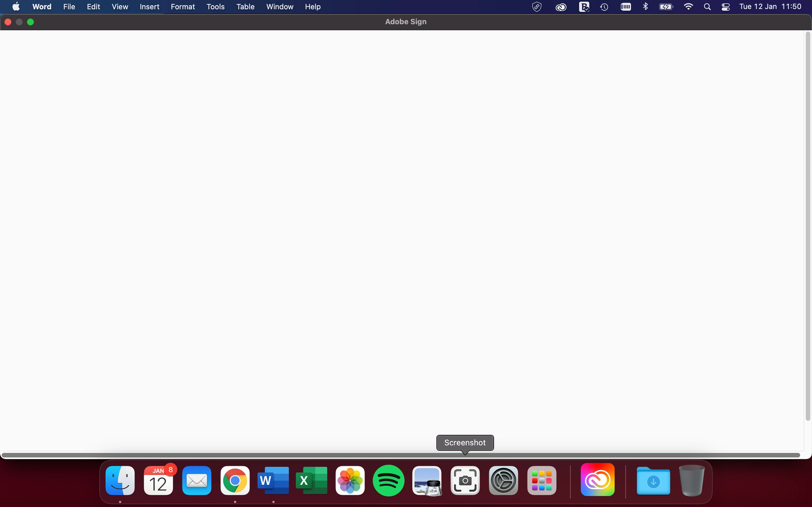Open the Screenshot app in dock
Viewport: 812px width, 507px height.
point(465,481)
